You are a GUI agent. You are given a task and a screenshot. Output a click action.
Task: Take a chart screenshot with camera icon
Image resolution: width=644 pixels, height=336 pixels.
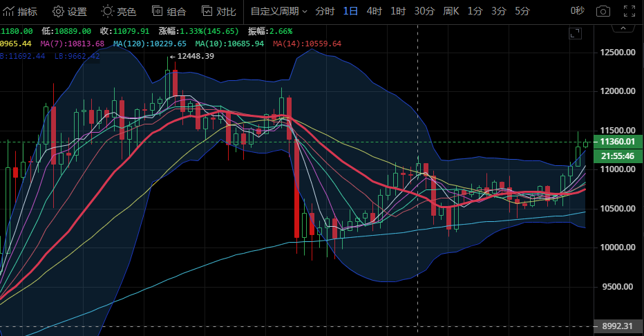pos(603,11)
